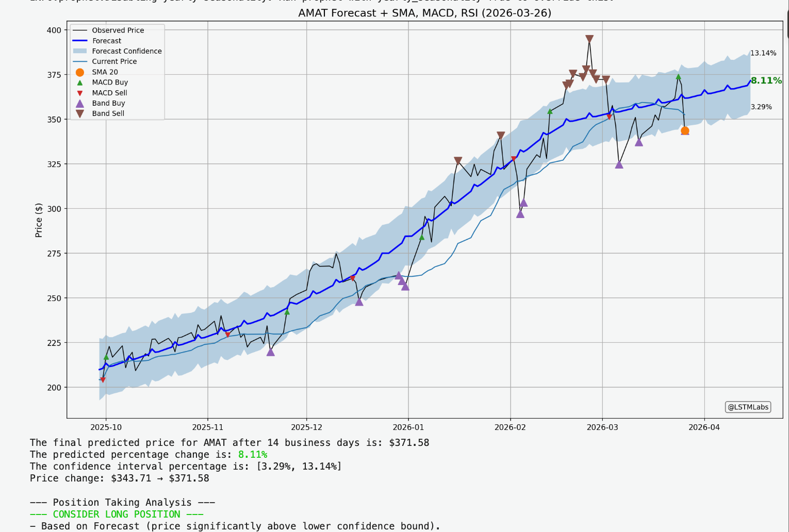Click the 2025-10 date tick label
This screenshot has height=532, width=789.
(x=106, y=427)
